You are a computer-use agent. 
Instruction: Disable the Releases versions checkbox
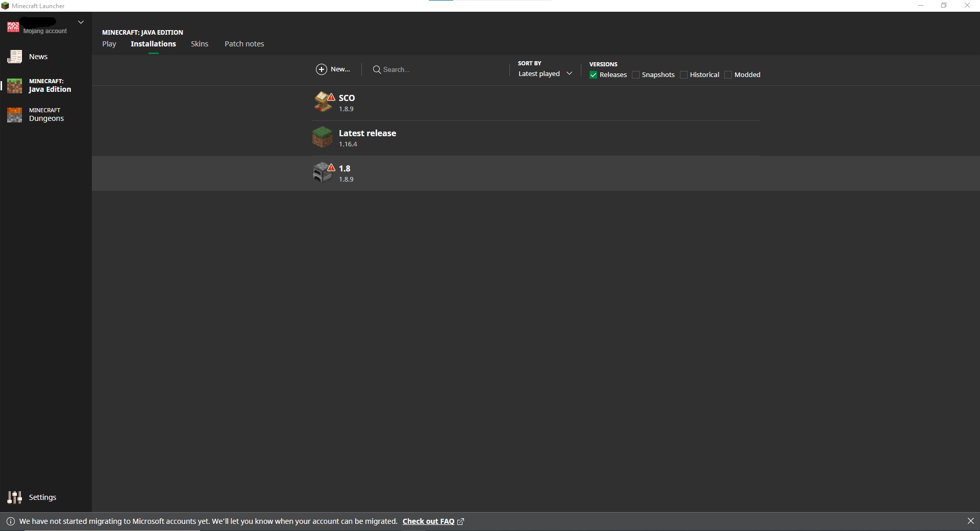click(x=593, y=75)
